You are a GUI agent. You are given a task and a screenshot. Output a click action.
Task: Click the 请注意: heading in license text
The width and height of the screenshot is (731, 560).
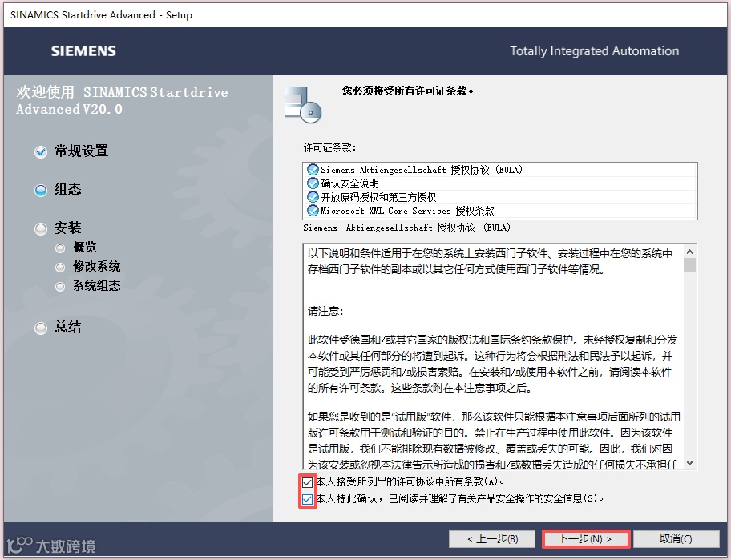(325, 311)
